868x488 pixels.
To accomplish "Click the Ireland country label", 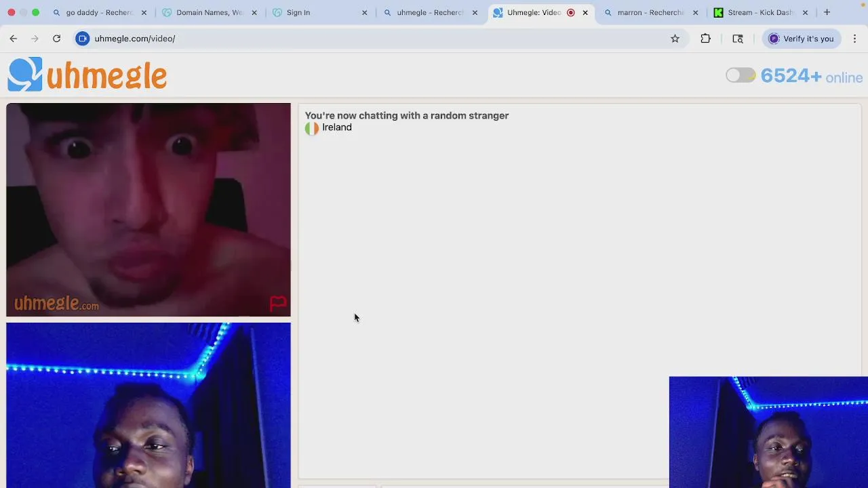I will [337, 127].
